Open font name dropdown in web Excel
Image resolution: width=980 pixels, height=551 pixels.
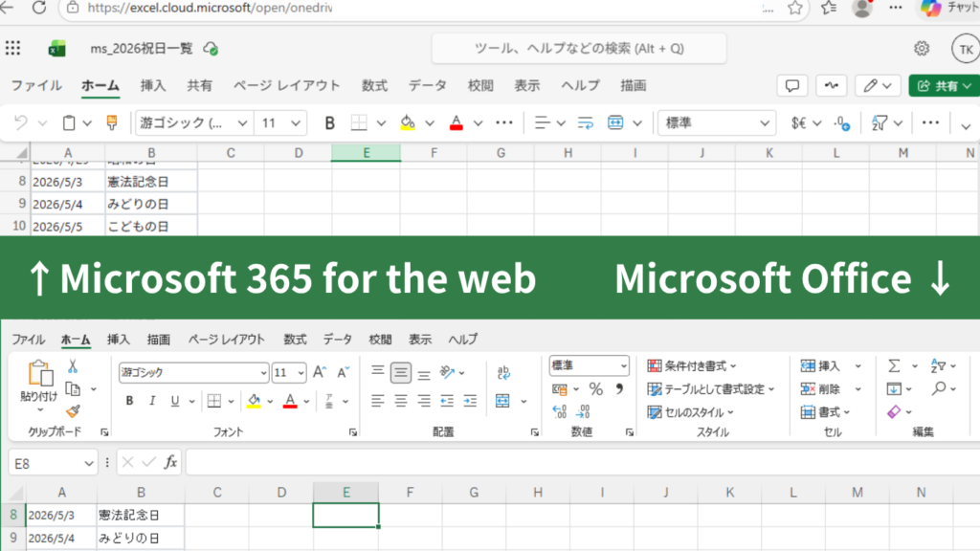point(242,123)
